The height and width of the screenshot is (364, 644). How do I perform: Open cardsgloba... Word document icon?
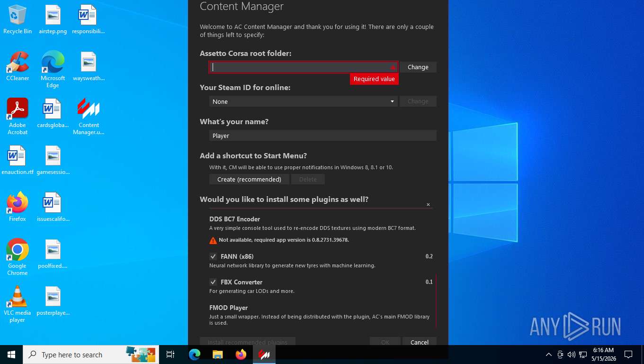point(53,113)
